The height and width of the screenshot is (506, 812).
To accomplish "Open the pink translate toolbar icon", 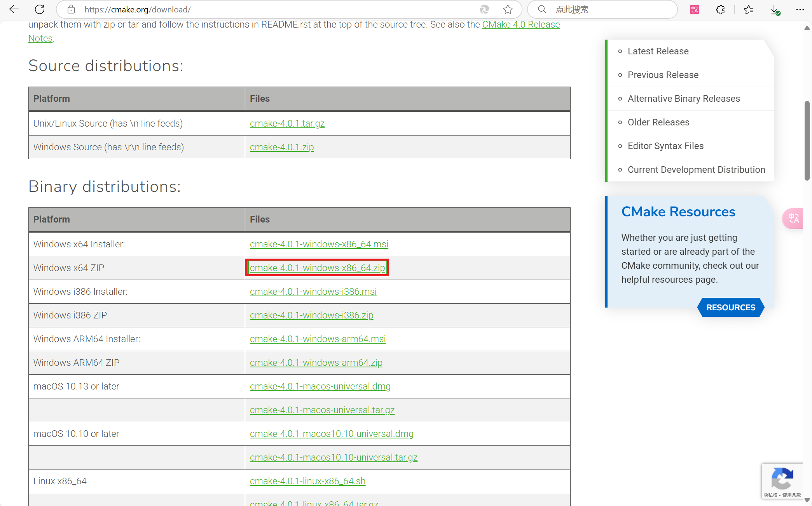I will (x=695, y=9).
